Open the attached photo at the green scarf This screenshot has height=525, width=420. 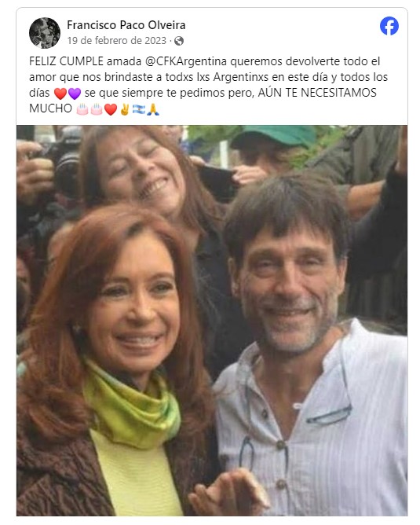pos(132,407)
